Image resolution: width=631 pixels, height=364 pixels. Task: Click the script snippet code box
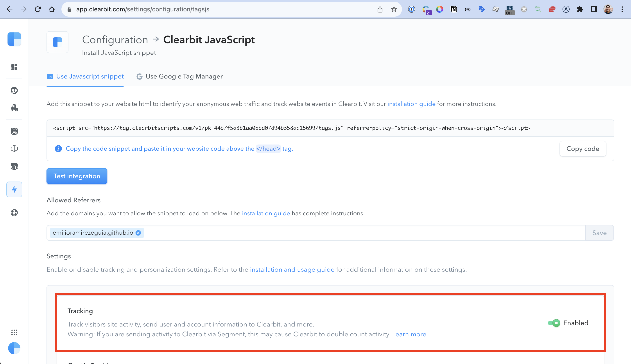(330, 128)
